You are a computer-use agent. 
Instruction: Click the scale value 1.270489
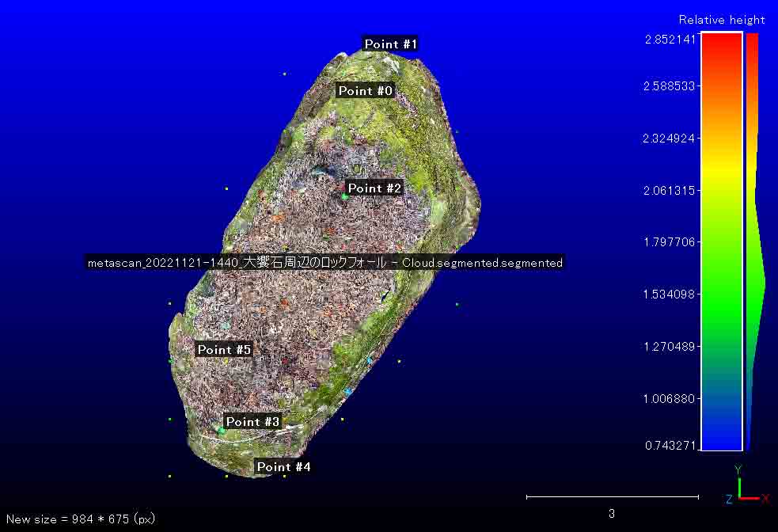pyautogui.click(x=670, y=346)
